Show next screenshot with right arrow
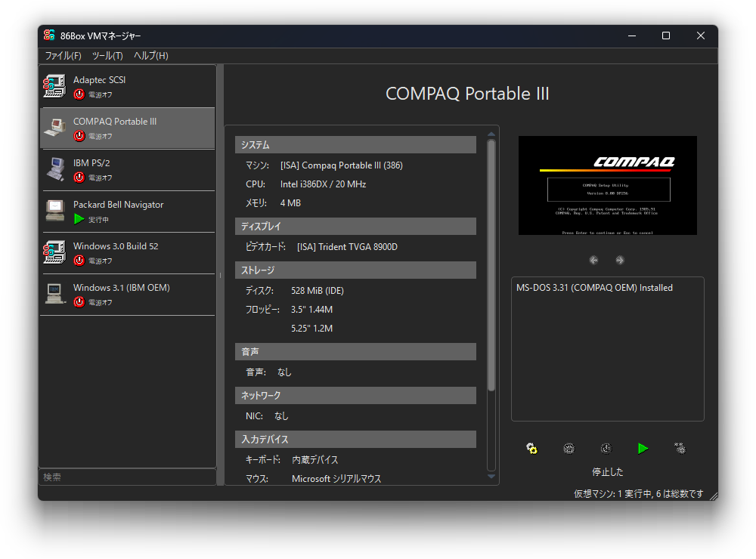756x559 pixels. (620, 260)
